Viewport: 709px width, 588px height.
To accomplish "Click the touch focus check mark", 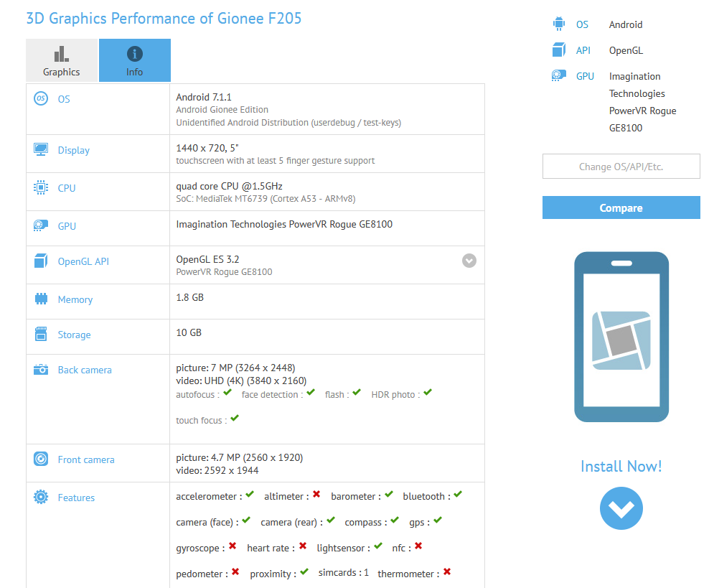I will click(x=234, y=418).
